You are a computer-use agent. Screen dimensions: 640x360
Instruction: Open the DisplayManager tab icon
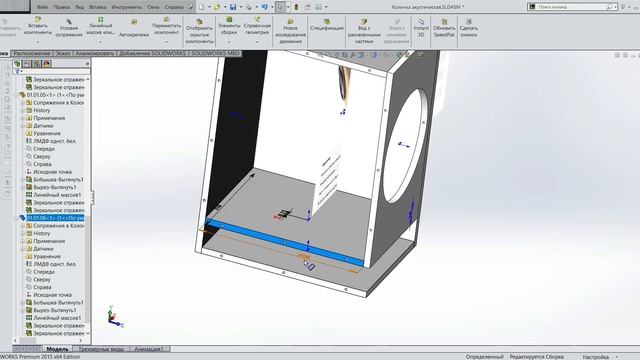pos(47,64)
